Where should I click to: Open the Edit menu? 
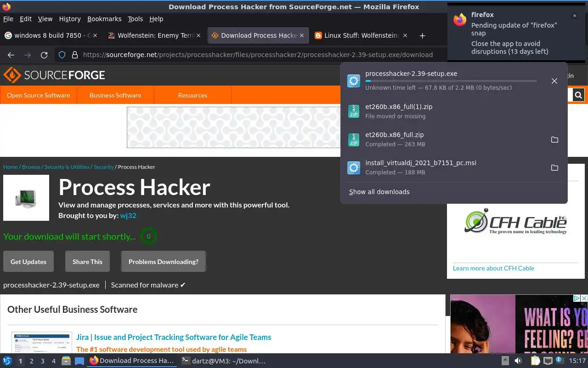pos(26,19)
